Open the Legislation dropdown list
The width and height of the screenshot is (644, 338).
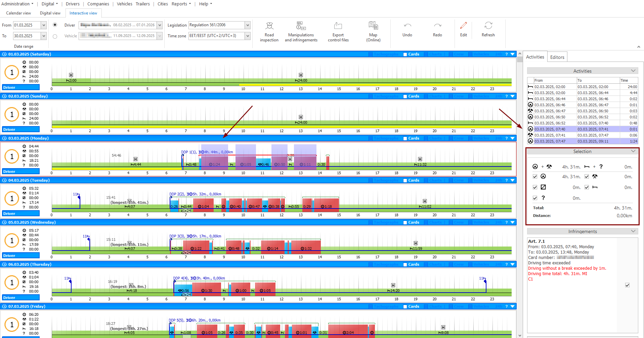[248, 25]
